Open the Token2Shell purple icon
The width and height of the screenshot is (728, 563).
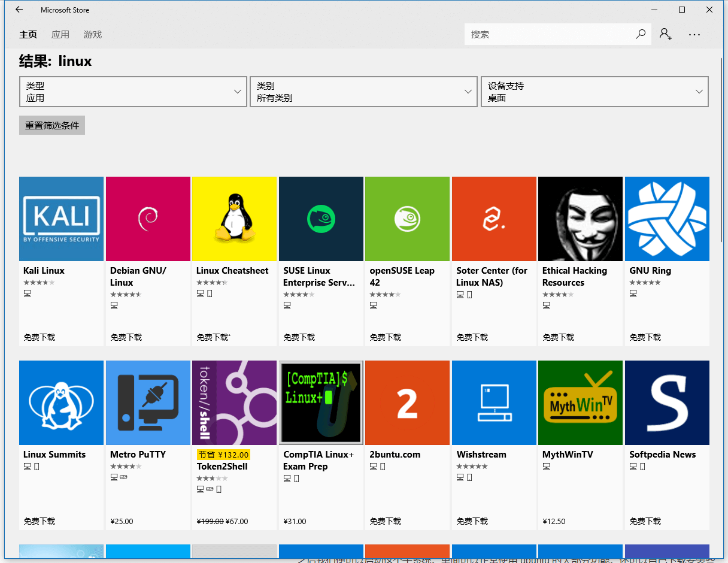click(234, 402)
